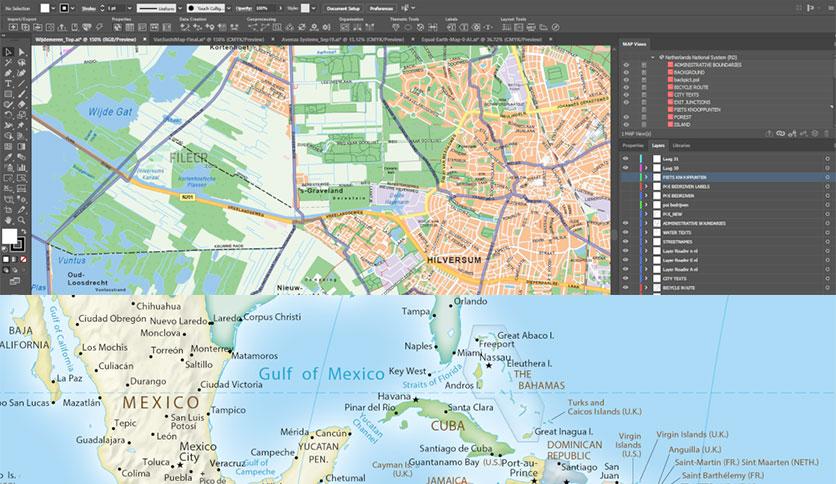The width and height of the screenshot is (836, 484).
Task: Open the fill color dropdown arrow
Action: click(53, 8)
